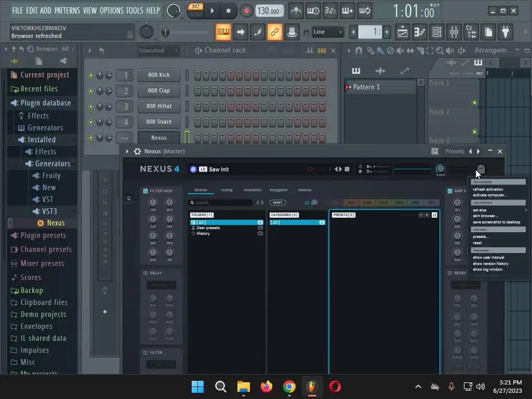The width and height of the screenshot is (532, 399).
Task: Toggle the FILTER MOD section enable box
Action: [145, 191]
